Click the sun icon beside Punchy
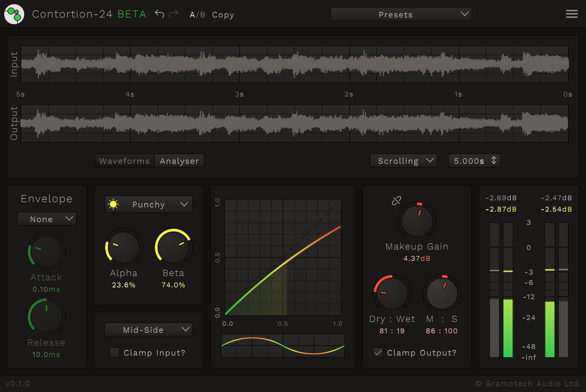This screenshot has width=586, height=392. click(113, 205)
